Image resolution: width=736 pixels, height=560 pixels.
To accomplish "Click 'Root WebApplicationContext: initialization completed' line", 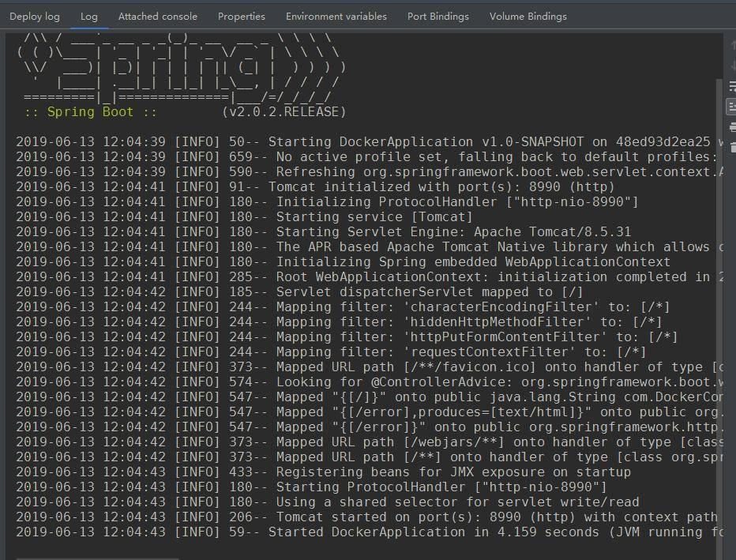I will 370,277.
